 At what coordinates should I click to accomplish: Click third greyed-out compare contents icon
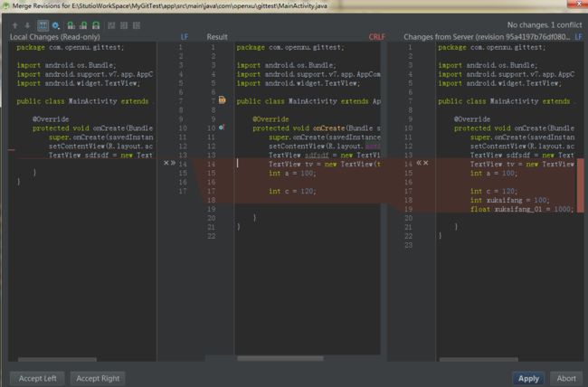point(137,25)
